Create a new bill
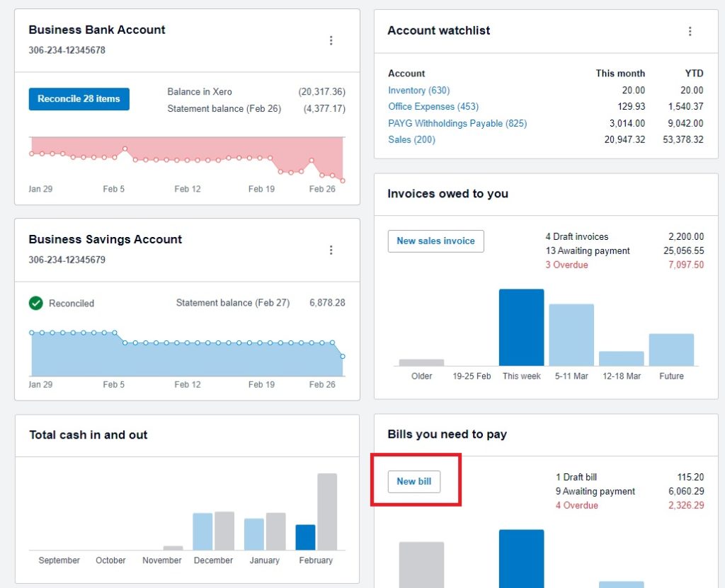 coord(413,481)
